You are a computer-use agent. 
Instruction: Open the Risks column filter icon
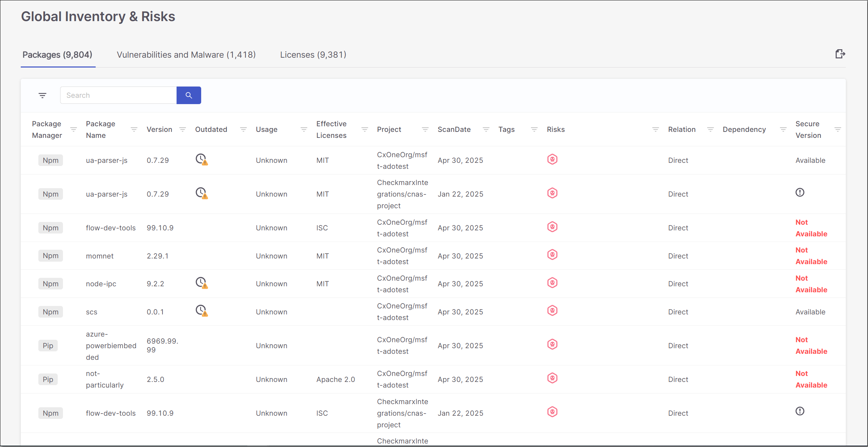pos(656,129)
